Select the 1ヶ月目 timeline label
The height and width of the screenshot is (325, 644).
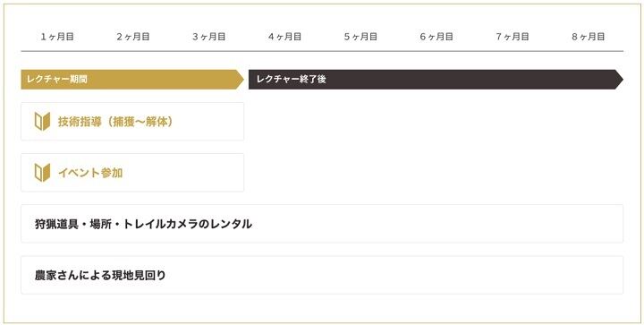57,37
